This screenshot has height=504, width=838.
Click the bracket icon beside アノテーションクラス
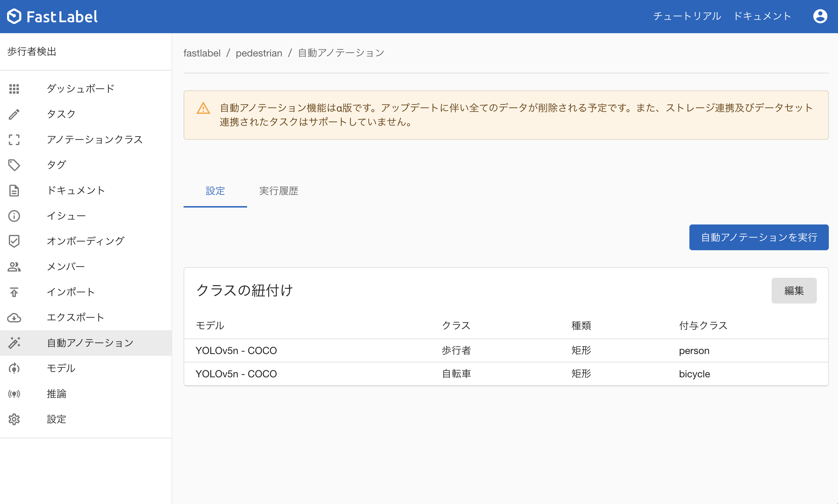(x=14, y=139)
